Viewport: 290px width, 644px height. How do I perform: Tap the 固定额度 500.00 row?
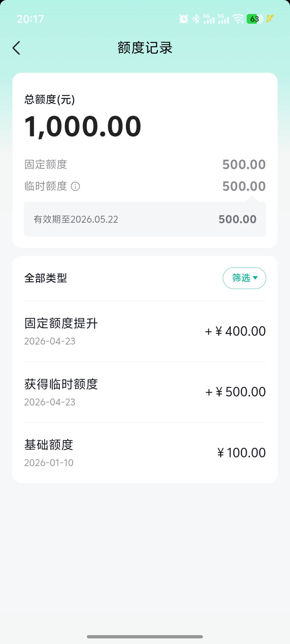click(x=145, y=164)
